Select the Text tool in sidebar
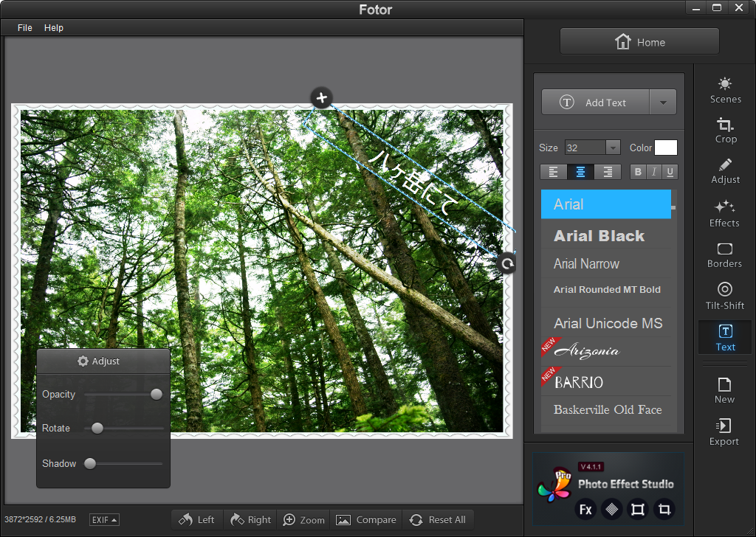The height and width of the screenshot is (537, 756). click(x=725, y=338)
